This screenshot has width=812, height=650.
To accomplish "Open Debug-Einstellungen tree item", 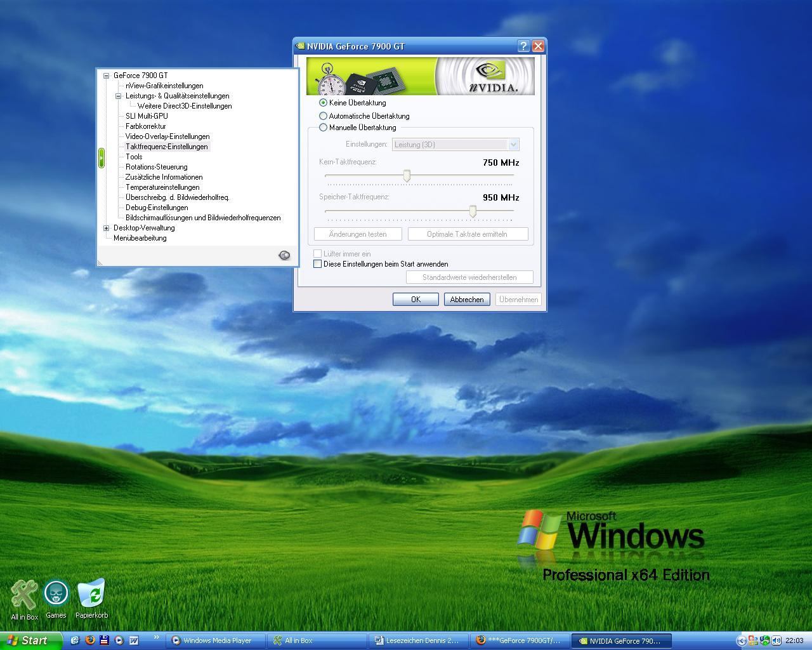I will [157, 208].
